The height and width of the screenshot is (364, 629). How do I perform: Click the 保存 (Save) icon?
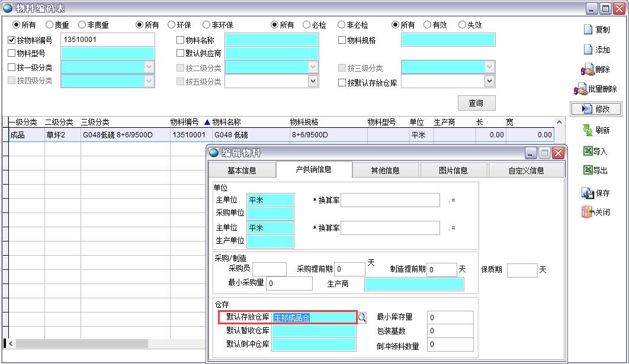[x=588, y=193]
